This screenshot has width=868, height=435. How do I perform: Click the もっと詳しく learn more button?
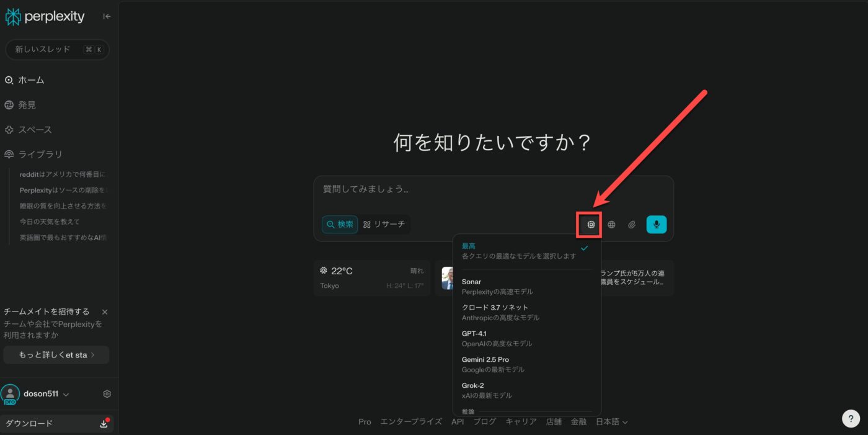pyautogui.click(x=56, y=355)
